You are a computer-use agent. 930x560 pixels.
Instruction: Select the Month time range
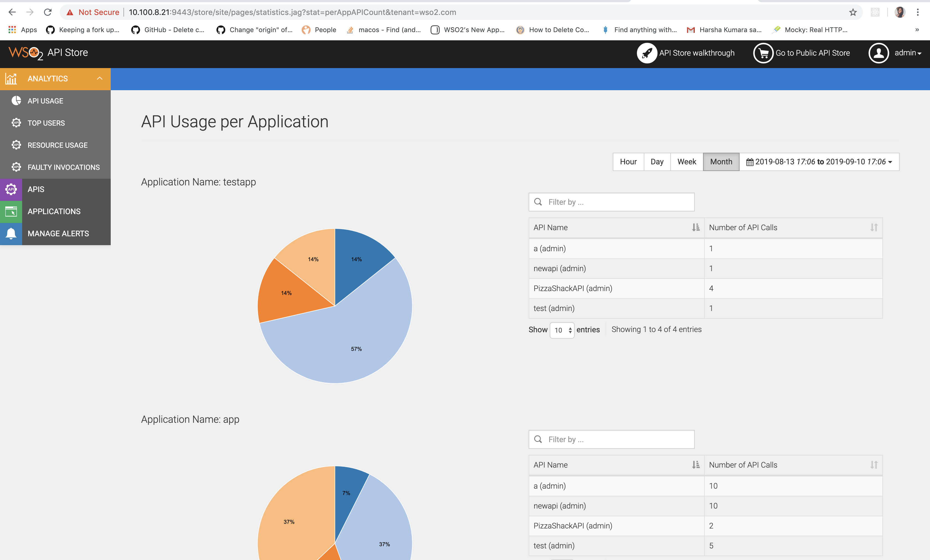click(x=721, y=162)
